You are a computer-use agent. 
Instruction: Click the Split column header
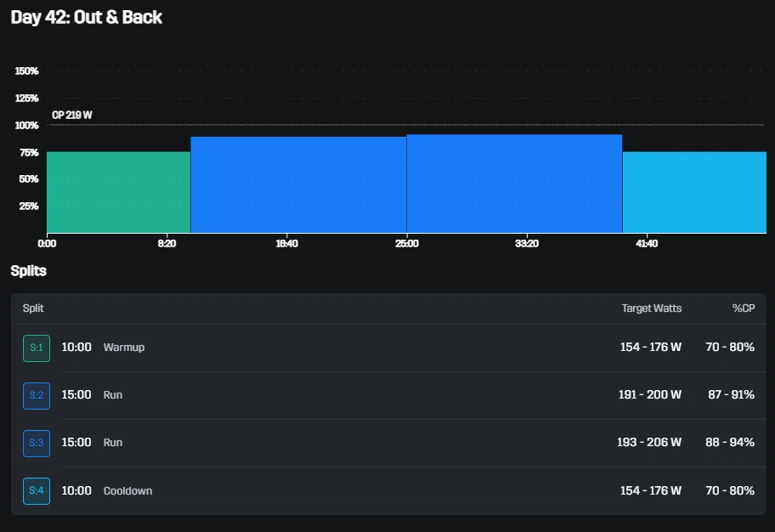(x=33, y=308)
